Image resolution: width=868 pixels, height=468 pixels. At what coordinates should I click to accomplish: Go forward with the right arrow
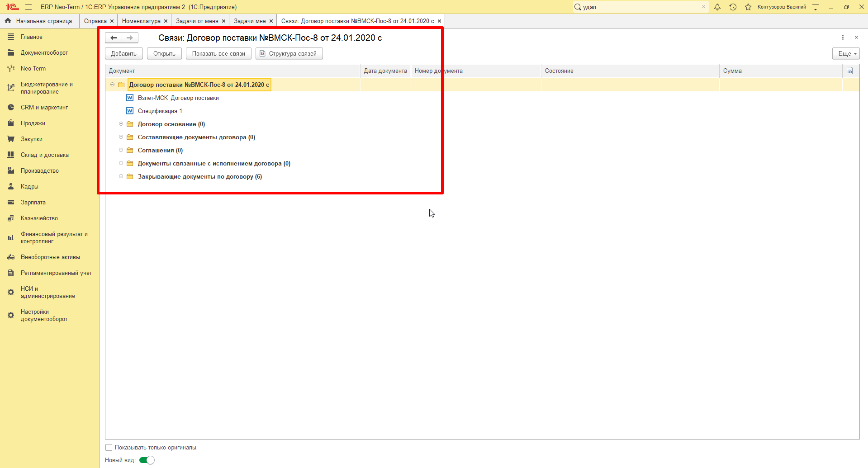pos(130,38)
